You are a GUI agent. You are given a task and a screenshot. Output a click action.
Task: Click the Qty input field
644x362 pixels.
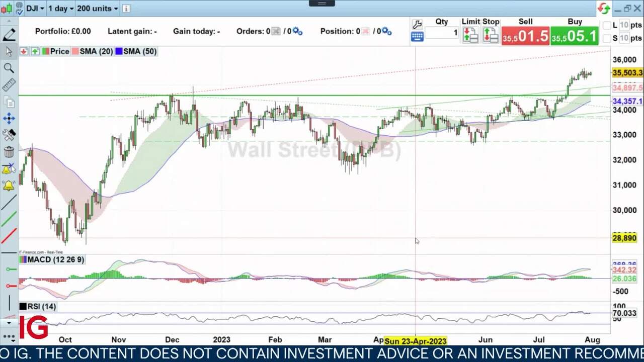point(442,33)
